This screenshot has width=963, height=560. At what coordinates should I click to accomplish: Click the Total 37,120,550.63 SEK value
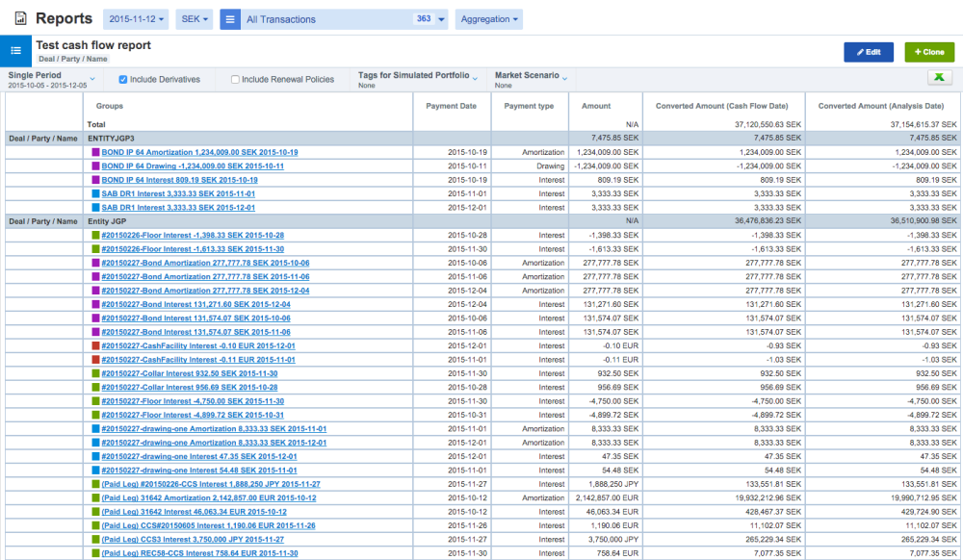coord(768,124)
